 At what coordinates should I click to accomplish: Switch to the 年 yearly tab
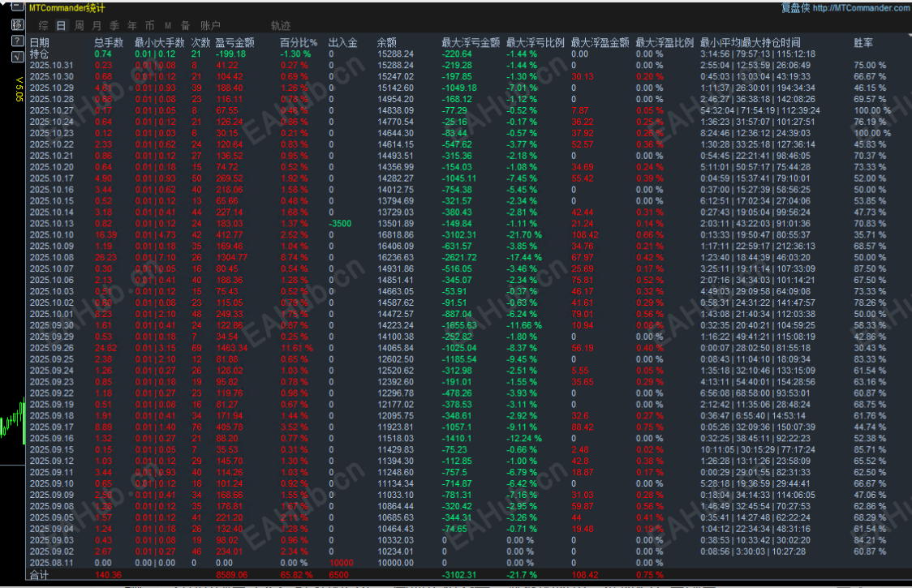(x=132, y=26)
